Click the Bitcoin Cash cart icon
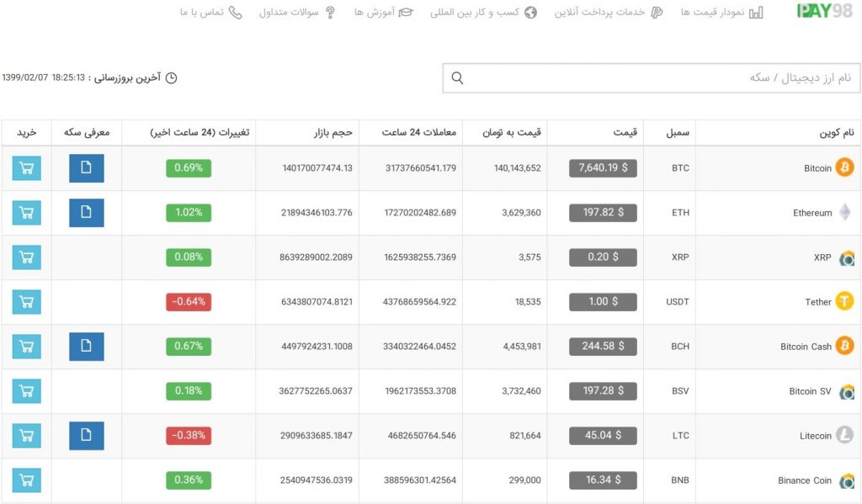 coord(26,347)
